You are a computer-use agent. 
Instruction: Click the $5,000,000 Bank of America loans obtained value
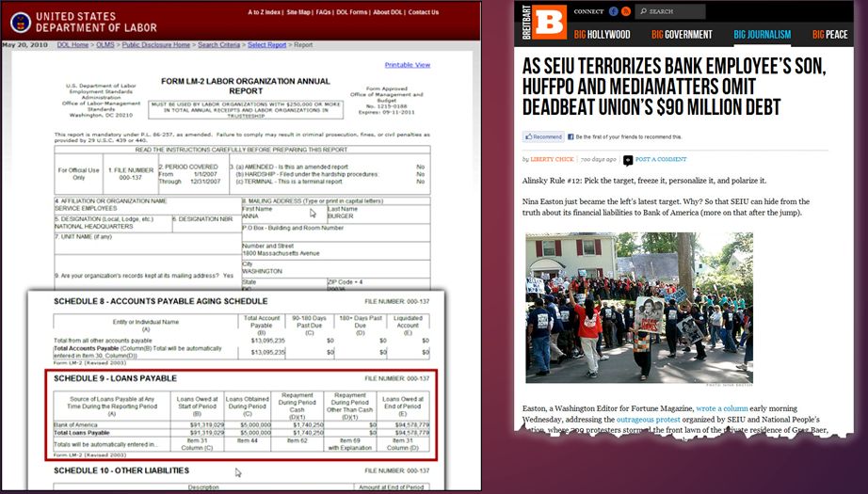pyautogui.click(x=254, y=425)
